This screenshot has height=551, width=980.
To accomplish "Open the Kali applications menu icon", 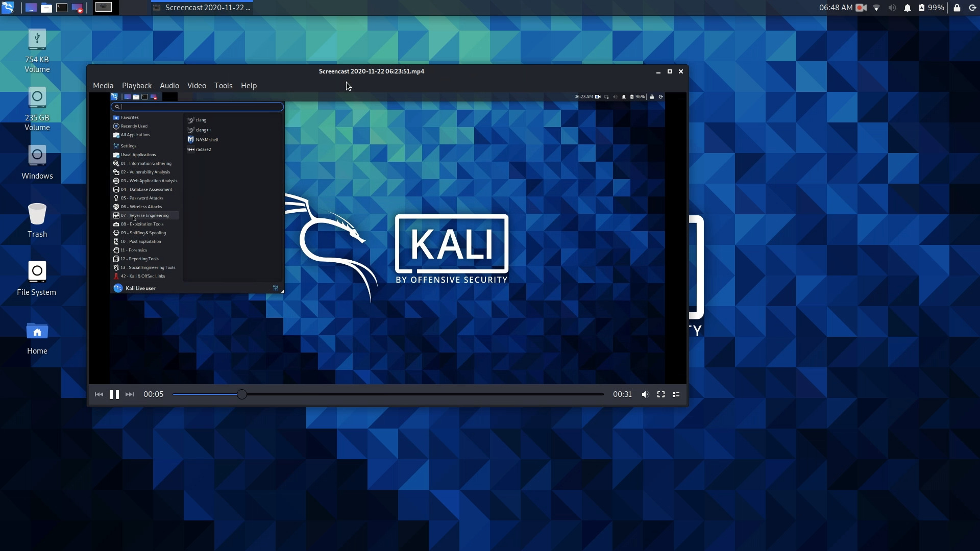I will [8, 7].
